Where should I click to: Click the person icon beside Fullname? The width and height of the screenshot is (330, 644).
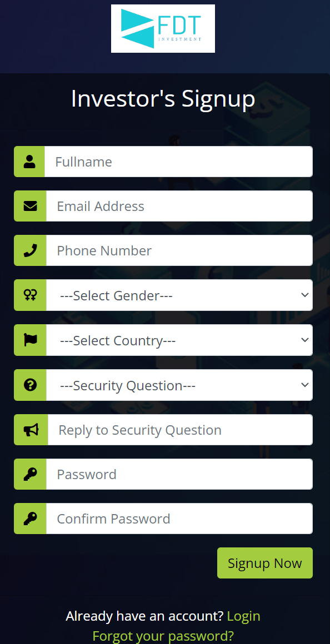29,162
